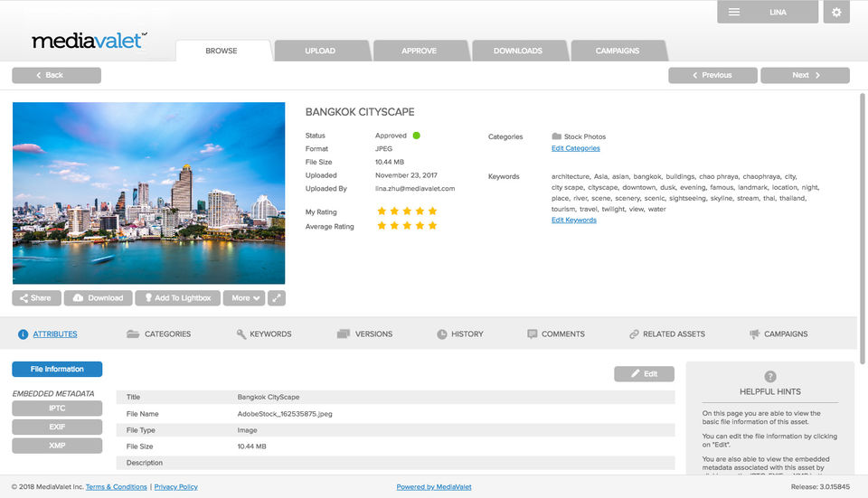Click the Edit Categories link
Screen dimensions: 868x498
[x=576, y=148]
